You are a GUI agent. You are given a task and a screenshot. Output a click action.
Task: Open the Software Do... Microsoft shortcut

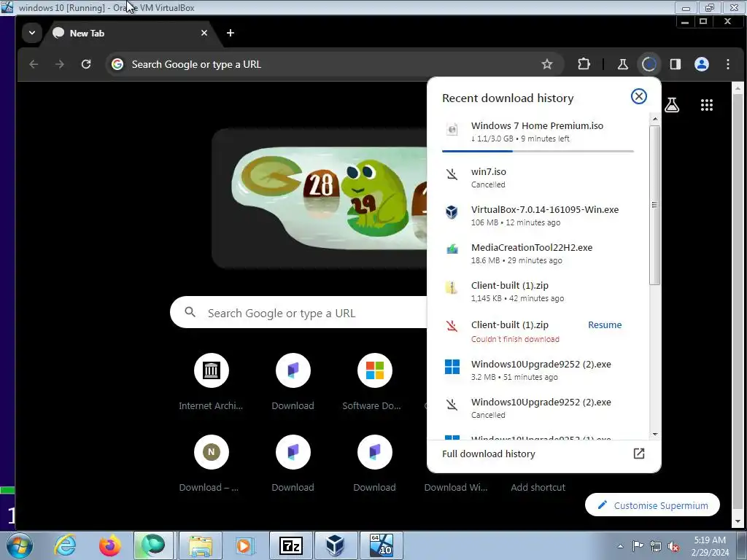tap(374, 381)
